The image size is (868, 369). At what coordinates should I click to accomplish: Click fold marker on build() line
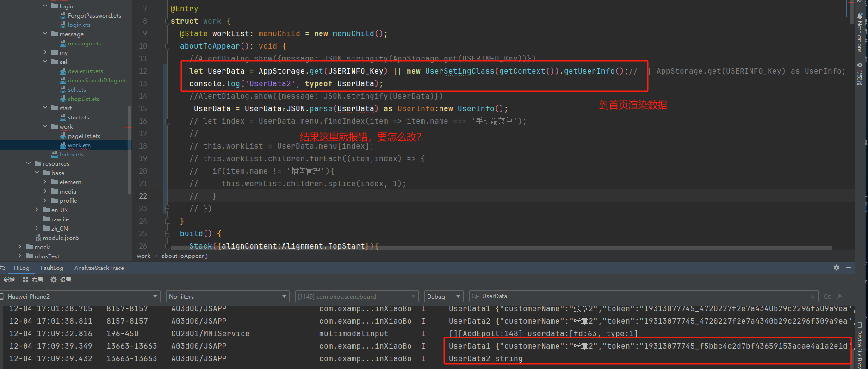pos(167,234)
